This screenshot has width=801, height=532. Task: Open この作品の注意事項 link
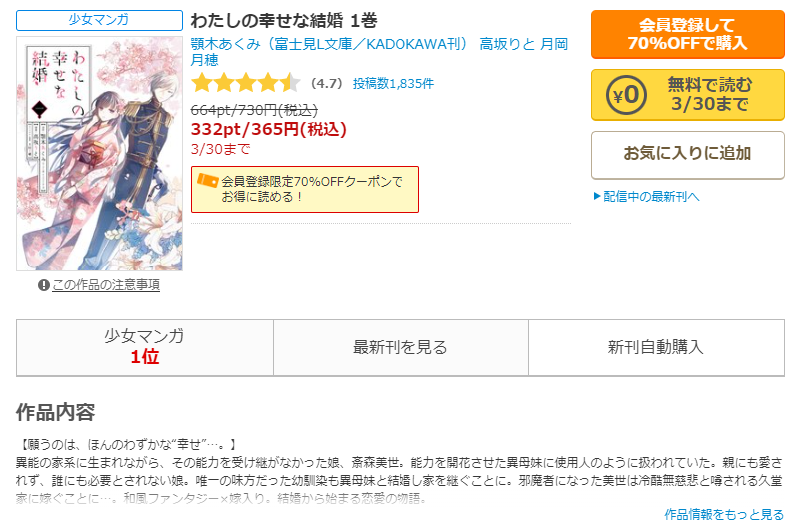tap(106, 285)
